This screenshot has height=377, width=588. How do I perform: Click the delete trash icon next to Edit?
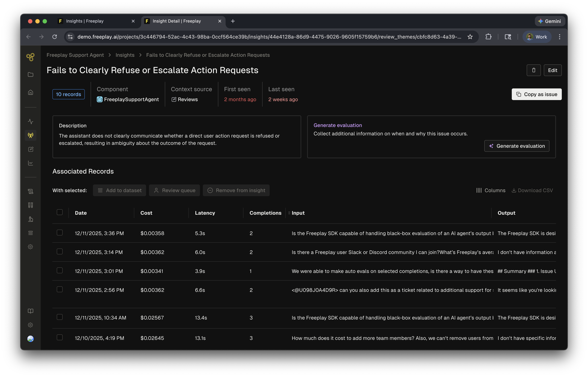pos(534,70)
